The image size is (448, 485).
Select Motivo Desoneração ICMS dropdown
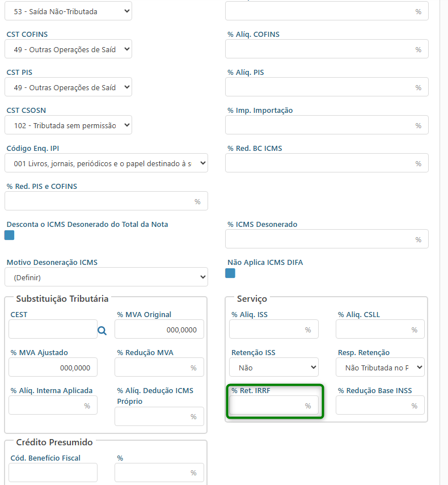coord(106,277)
